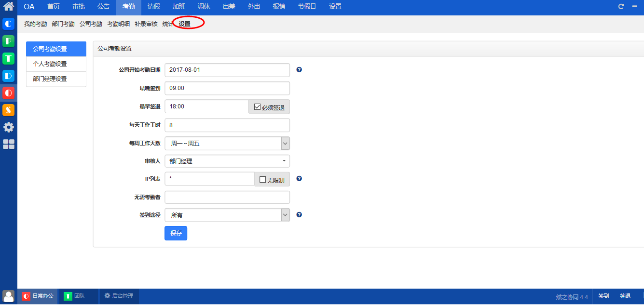Select 公司考勤设置 in left panel
The height and width of the screenshot is (305, 644).
[x=56, y=49]
